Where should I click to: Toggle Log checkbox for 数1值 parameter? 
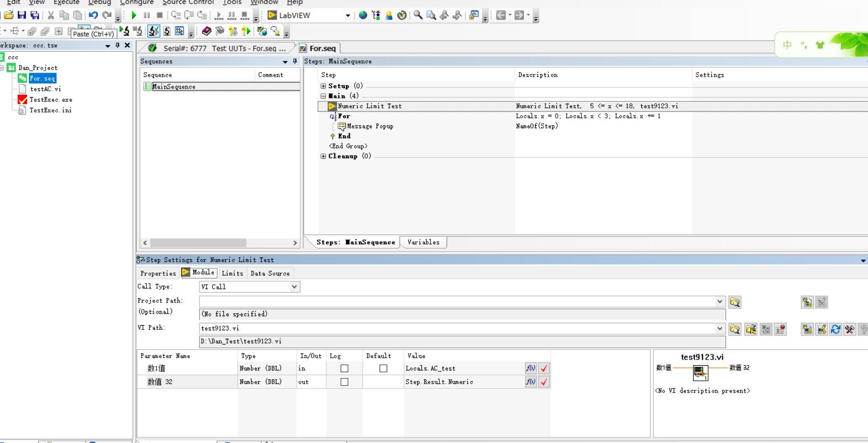pos(345,369)
